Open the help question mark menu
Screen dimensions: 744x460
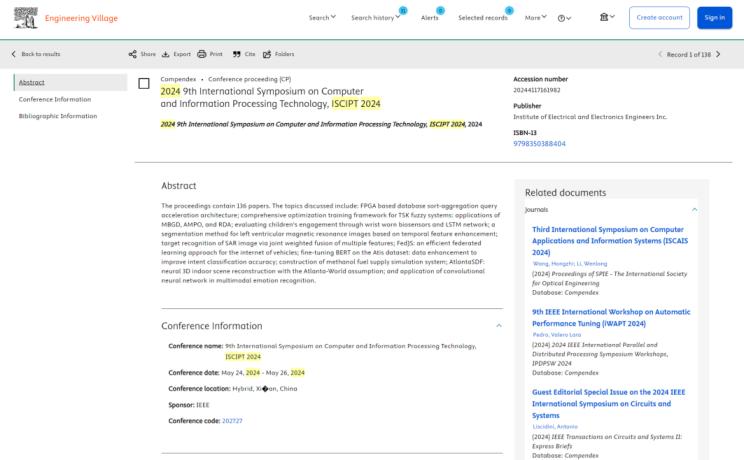[565, 18]
